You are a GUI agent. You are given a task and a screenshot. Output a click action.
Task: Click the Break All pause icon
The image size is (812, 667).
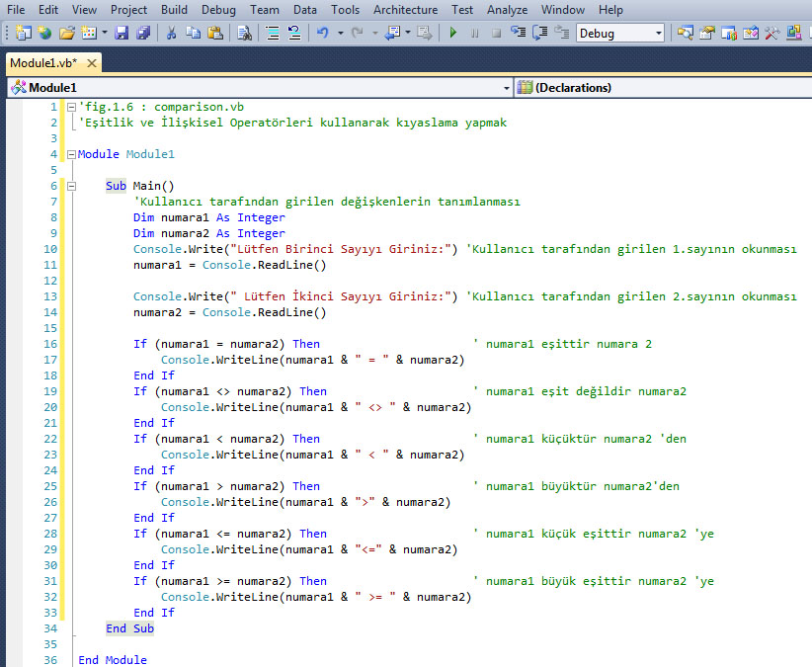point(474,34)
